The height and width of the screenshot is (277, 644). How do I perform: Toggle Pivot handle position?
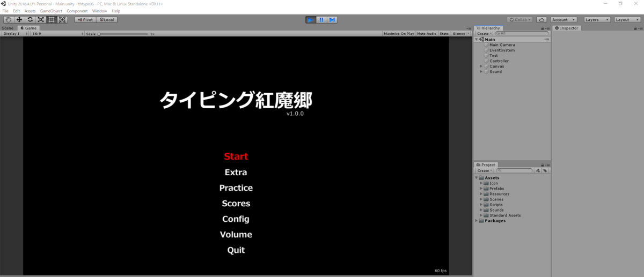(85, 20)
